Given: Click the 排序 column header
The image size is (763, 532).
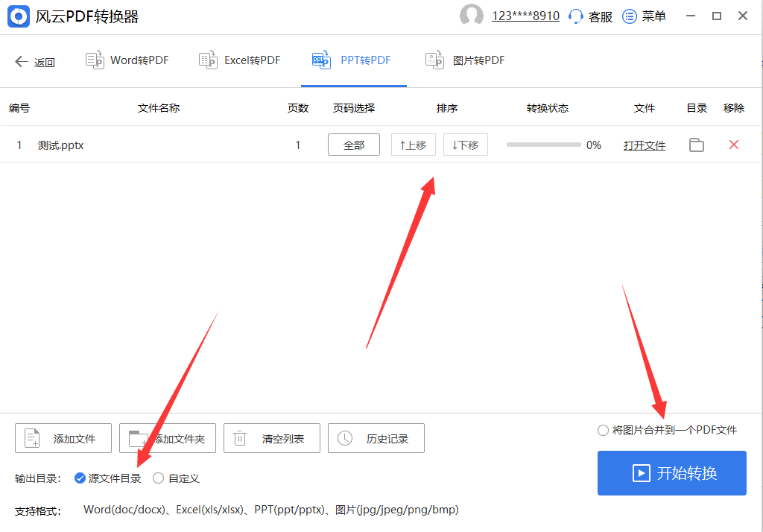Looking at the screenshot, I should 447,108.
